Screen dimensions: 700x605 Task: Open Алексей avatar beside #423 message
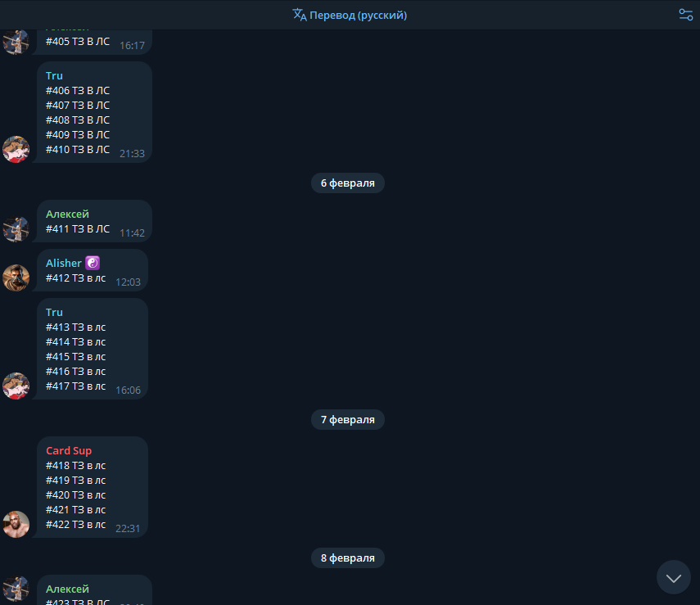[x=16, y=589]
